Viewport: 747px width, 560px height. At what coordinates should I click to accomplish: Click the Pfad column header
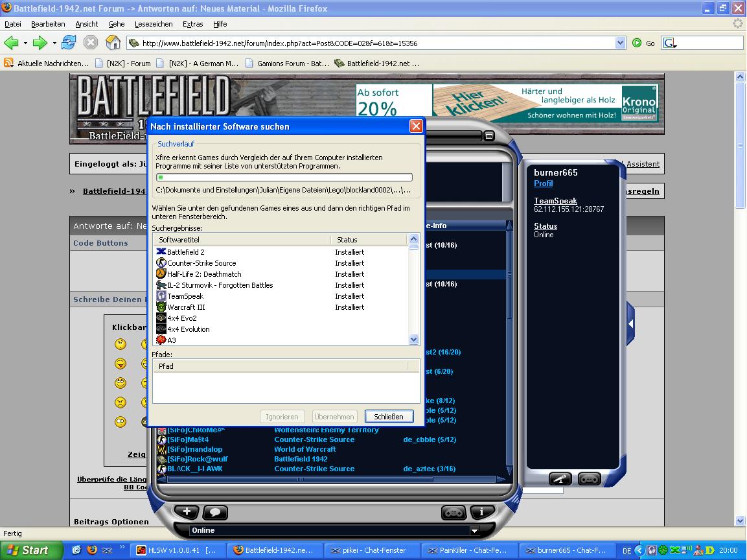[280, 366]
